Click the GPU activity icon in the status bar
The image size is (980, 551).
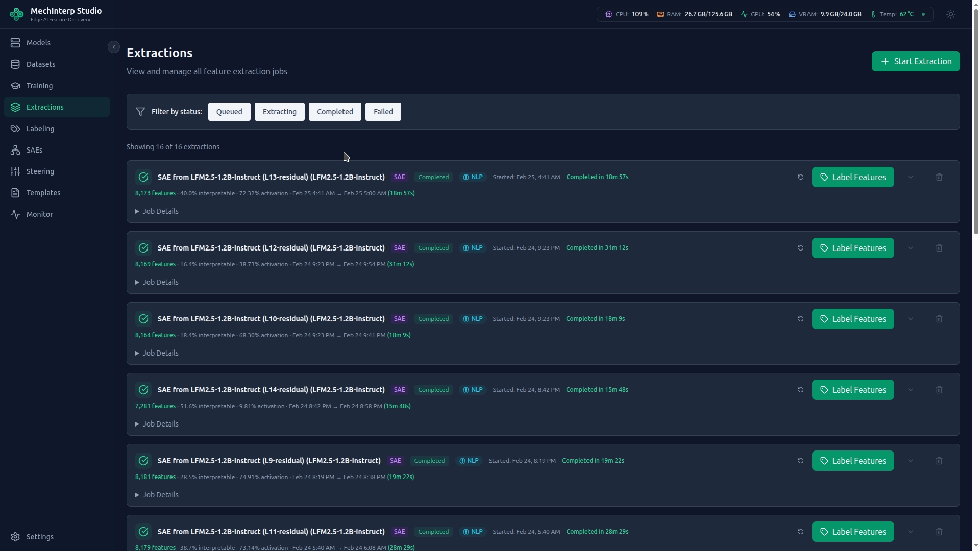click(x=744, y=14)
